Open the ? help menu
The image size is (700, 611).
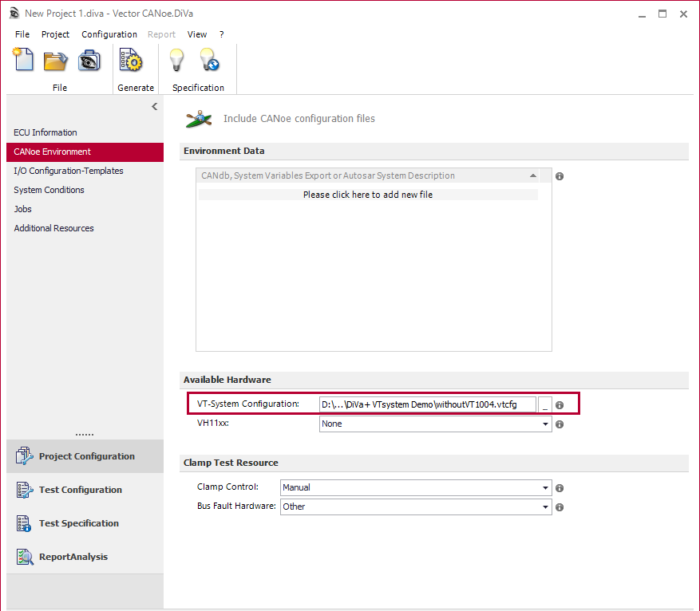click(x=221, y=34)
